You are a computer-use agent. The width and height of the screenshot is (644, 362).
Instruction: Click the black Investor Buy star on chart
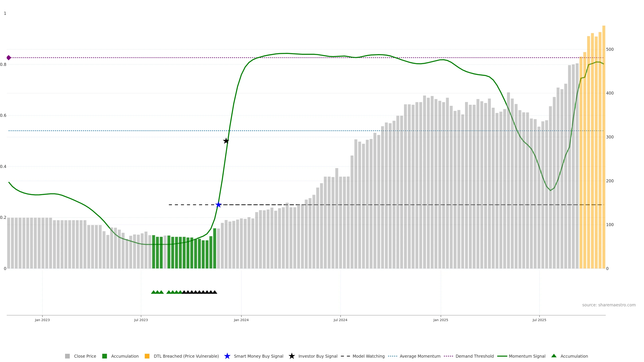(x=226, y=141)
